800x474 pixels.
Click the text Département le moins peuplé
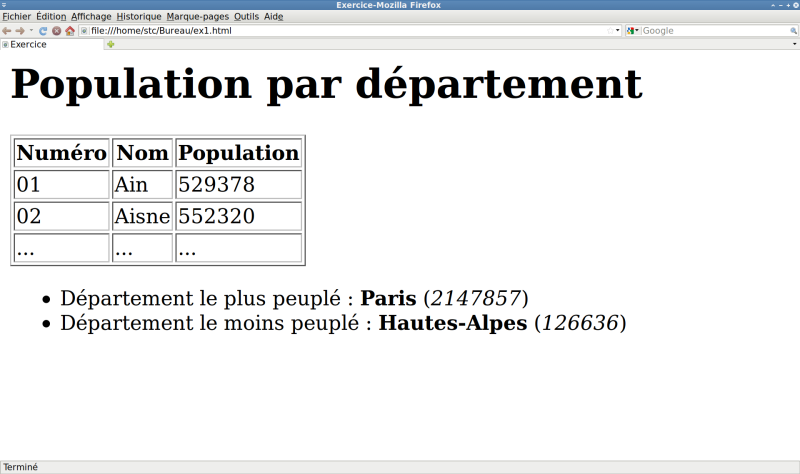(209, 324)
